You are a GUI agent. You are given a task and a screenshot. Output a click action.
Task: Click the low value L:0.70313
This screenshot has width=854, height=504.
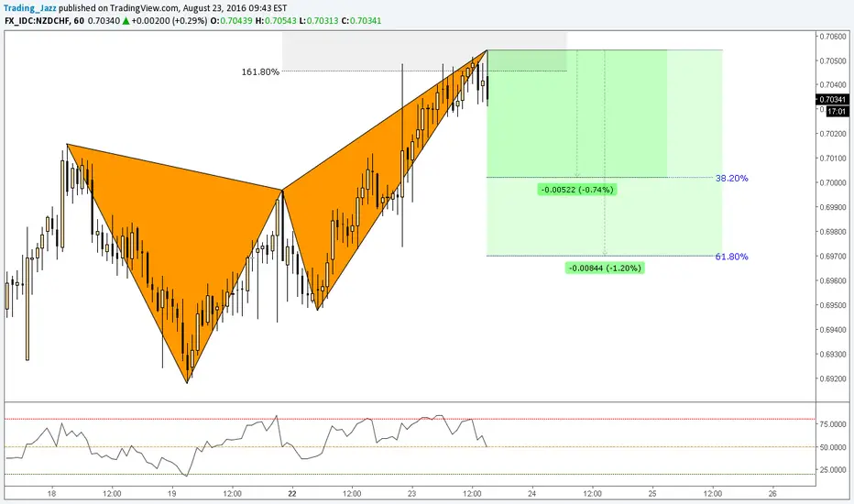319,21
